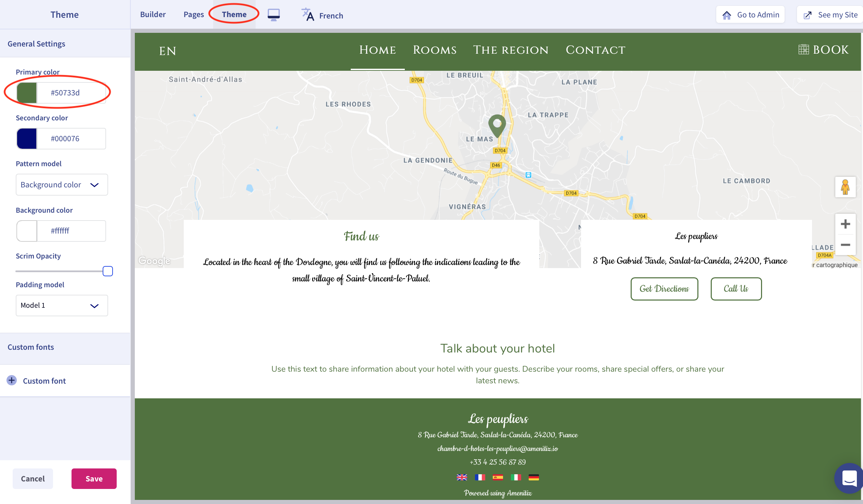Switch to the Builder tab
Image resolution: width=863 pixels, height=504 pixels.
coord(153,14)
